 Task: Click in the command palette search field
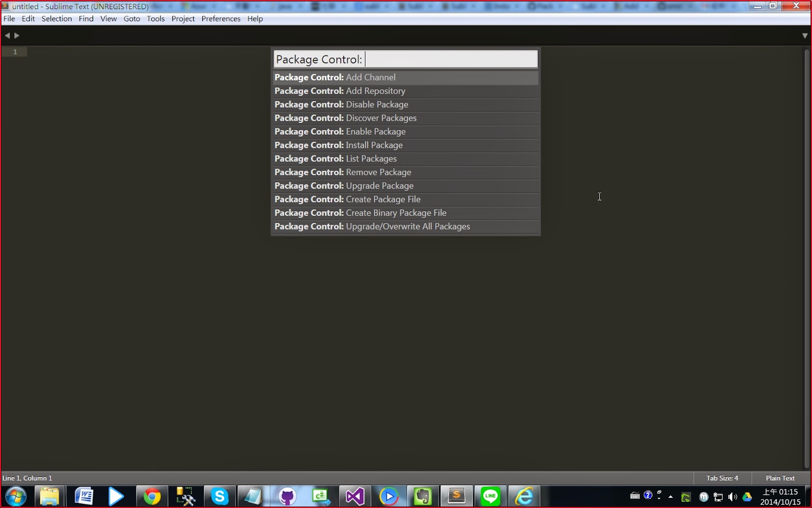tap(405, 59)
